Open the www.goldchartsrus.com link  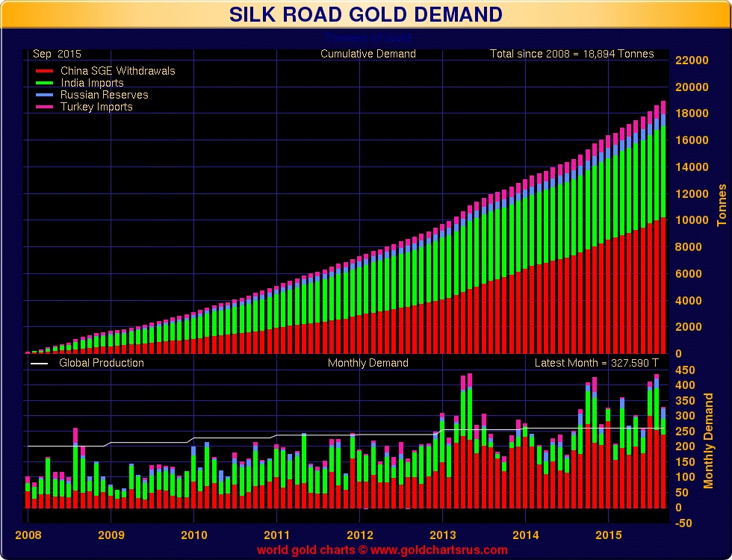point(439,550)
